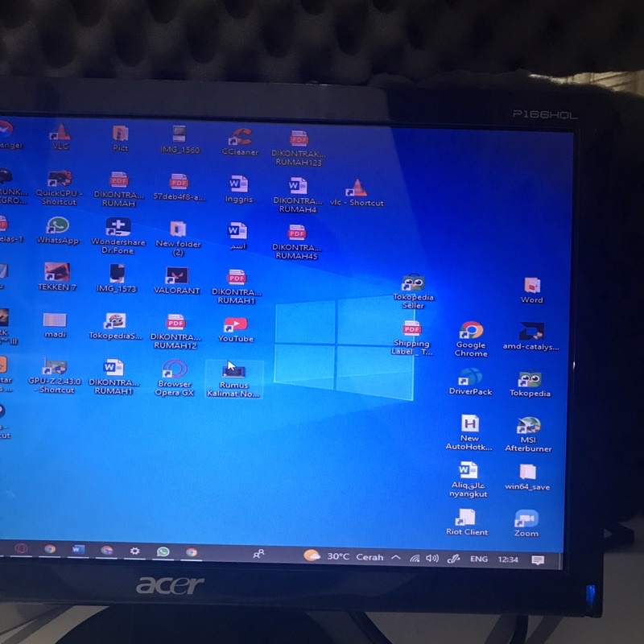
Task: Open the DIKONTRA... RUMAH1 Word document
Action: [114, 377]
